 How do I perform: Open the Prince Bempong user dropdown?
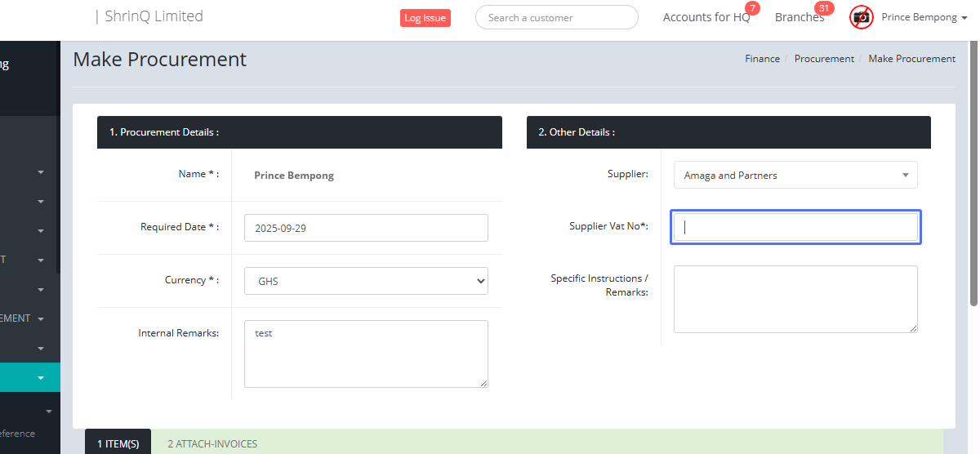(x=924, y=17)
